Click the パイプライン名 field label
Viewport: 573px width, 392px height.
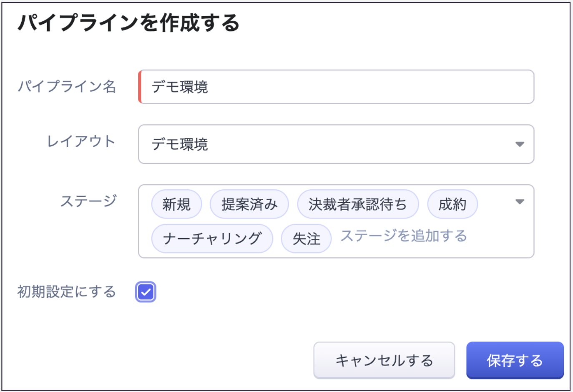click(67, 87)
